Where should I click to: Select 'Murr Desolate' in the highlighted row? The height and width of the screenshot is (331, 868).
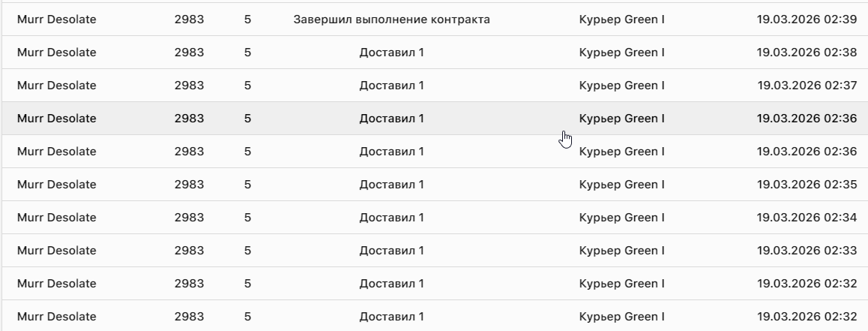point(56,119)
